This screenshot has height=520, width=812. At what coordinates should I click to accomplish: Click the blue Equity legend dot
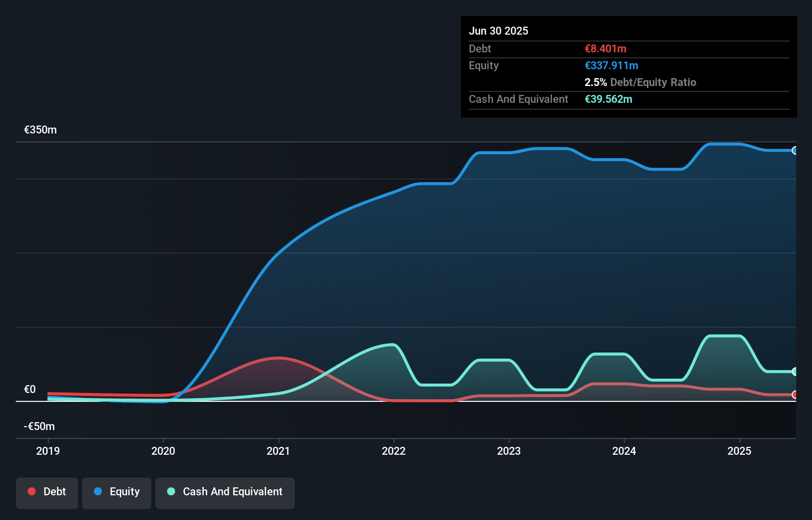98,491
